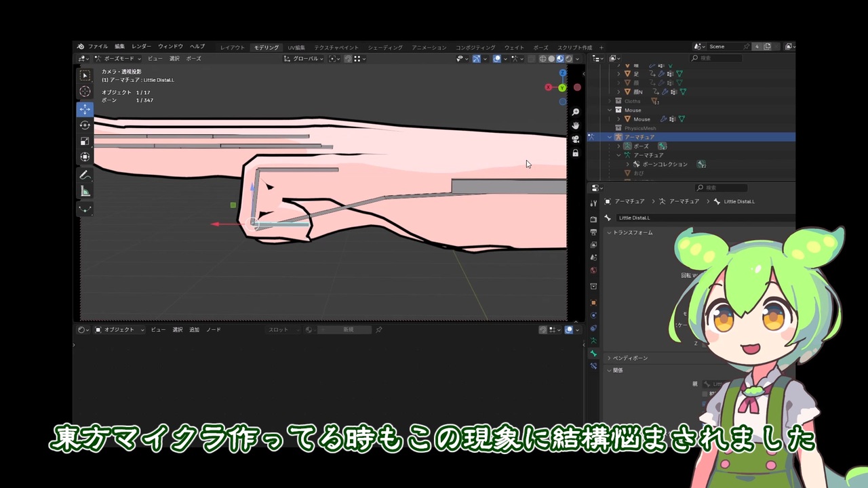Collapse the アーマチュア object in outliner
This screenshot has width=868, height=488.
[610, 138]
